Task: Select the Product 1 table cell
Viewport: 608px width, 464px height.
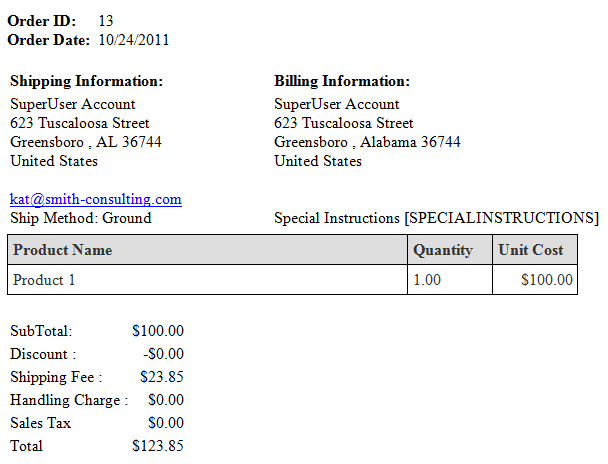Action: coord(207,279)
